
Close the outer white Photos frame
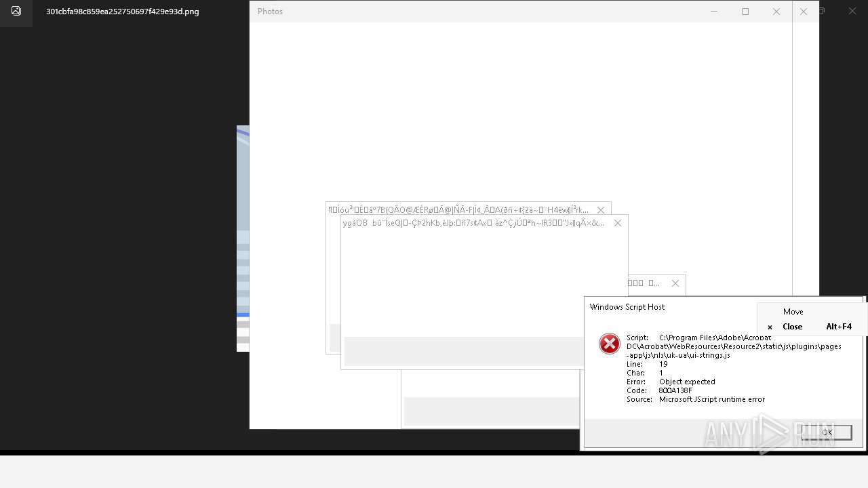[x=804, y=12]
